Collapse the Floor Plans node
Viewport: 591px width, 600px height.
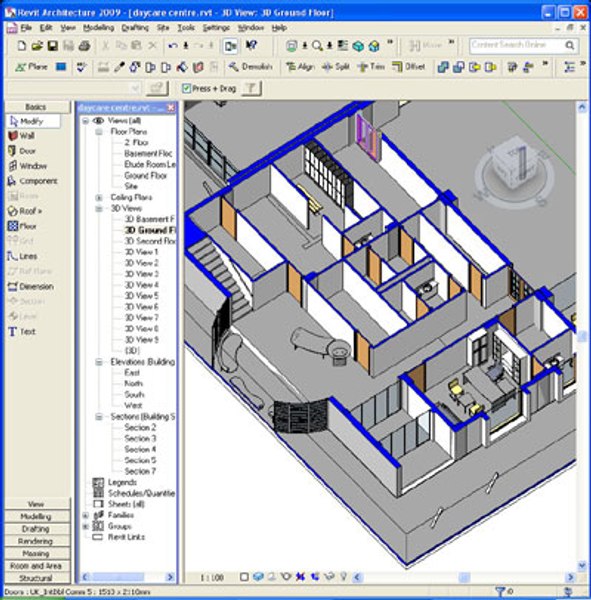click(99, 132)
